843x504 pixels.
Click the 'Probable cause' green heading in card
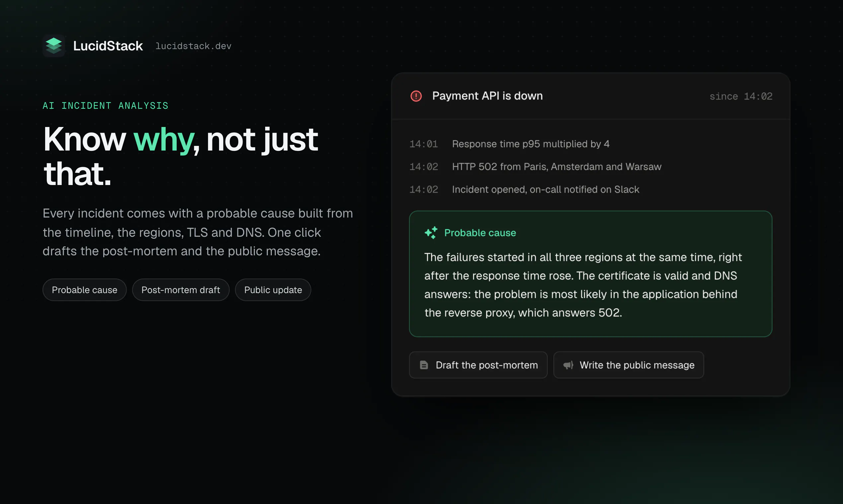480,233
